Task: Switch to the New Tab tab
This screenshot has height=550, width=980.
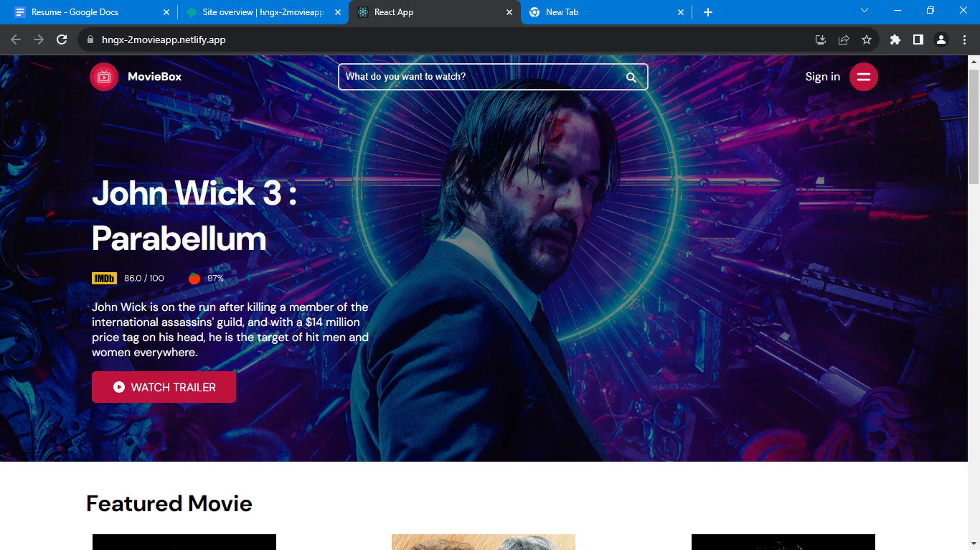Action: click(606, 12)
